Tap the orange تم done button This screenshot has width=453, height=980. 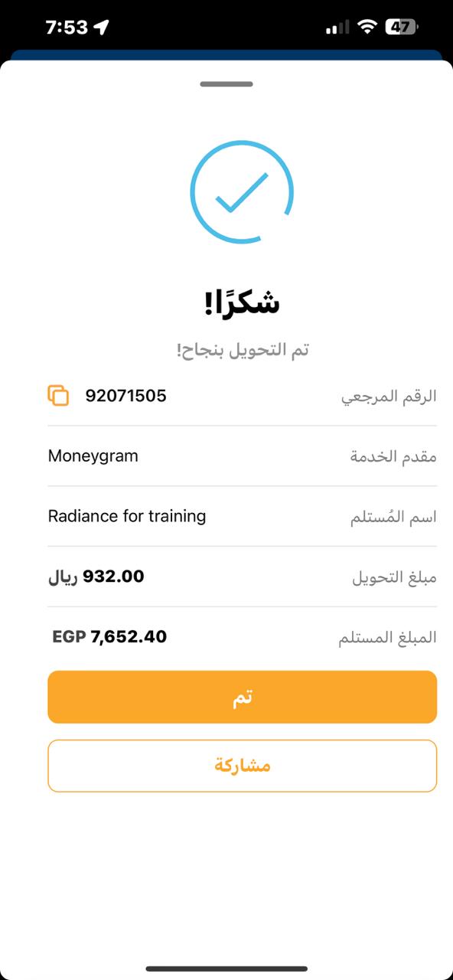click(242, 697)
